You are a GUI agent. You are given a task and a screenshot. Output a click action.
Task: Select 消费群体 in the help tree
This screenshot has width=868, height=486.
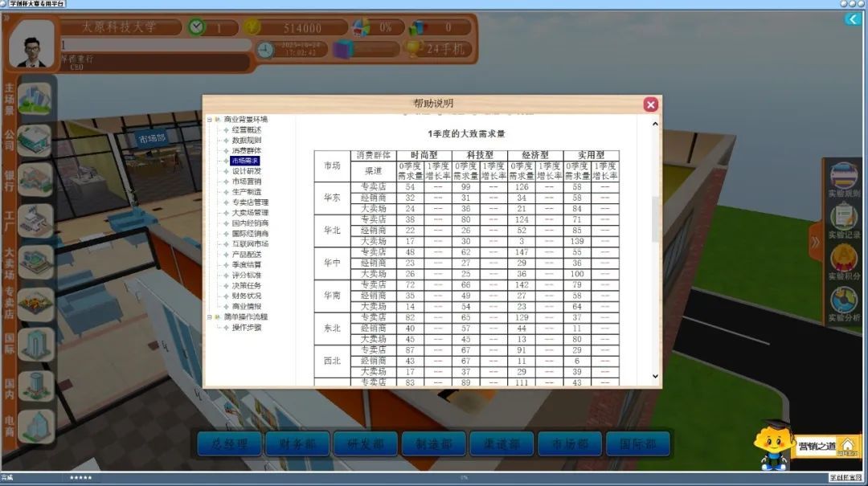[246, 150]
